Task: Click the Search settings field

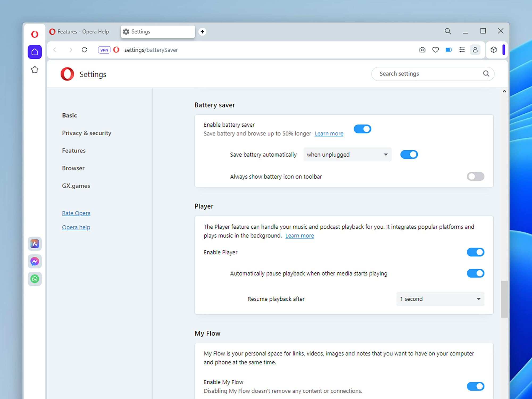Action: tap(428, 74)
